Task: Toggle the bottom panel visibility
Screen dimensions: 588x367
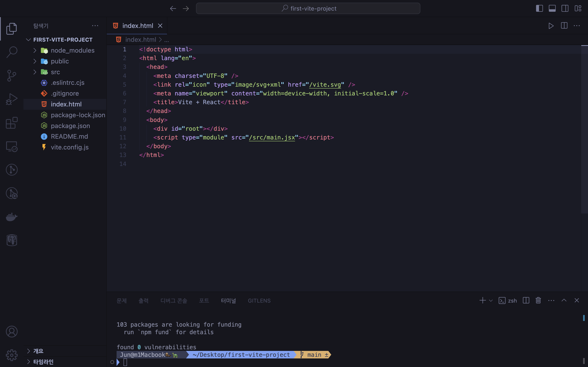Action: (552, 9)
